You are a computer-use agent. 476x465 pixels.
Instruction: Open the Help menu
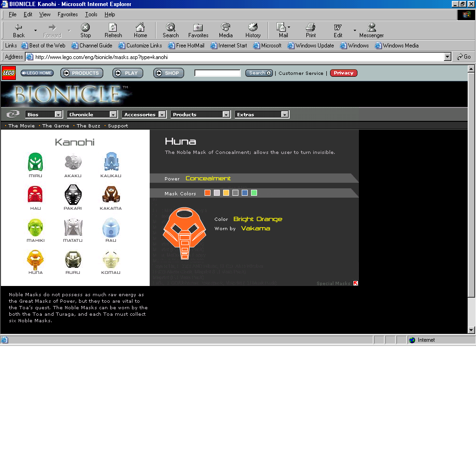[110, 14]
